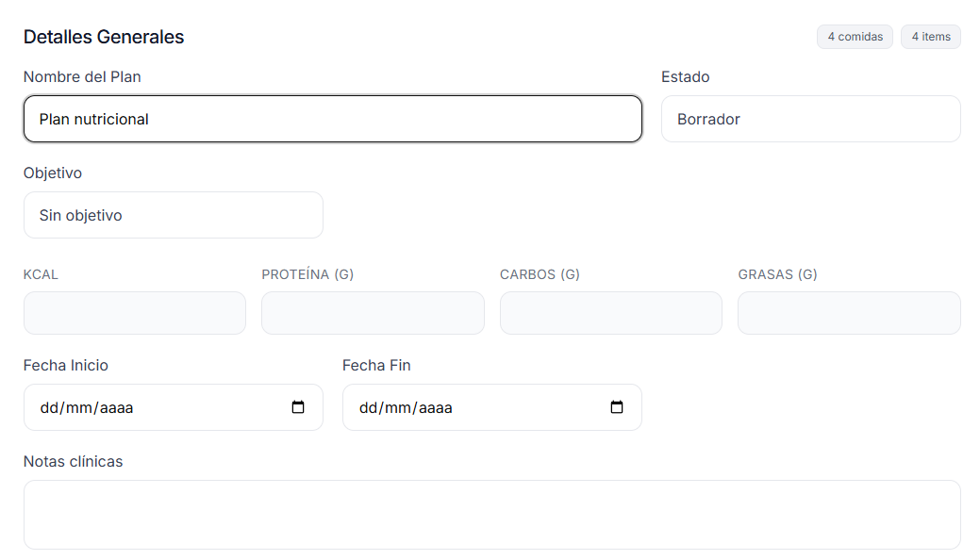Click the Objetivo label text
980x560 pixels.
pyautogui.click(x=53, y=173)
